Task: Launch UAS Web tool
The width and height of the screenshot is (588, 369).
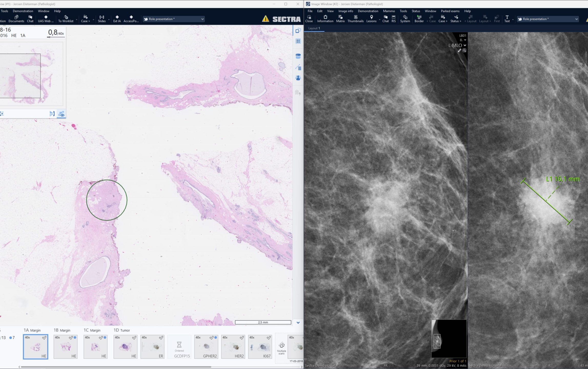Action: click(46, 19)
